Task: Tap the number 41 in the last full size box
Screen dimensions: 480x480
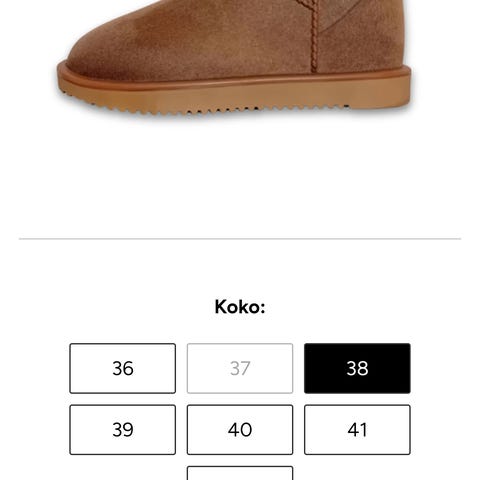Action: tap(357, 430)
